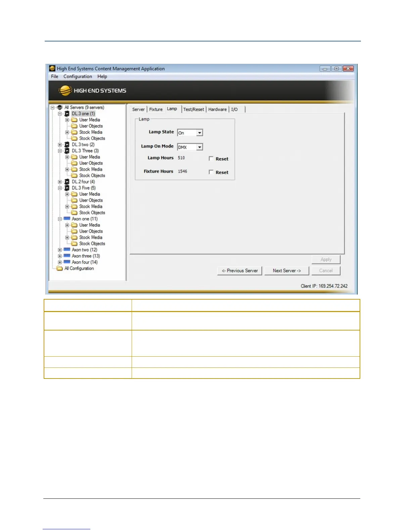Switch to the Test/Reset tab
Screen dimensions: 411x532
(194, 109)
